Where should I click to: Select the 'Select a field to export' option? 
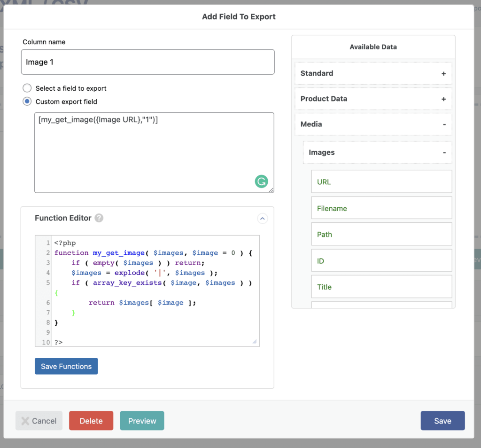(27, 87)
